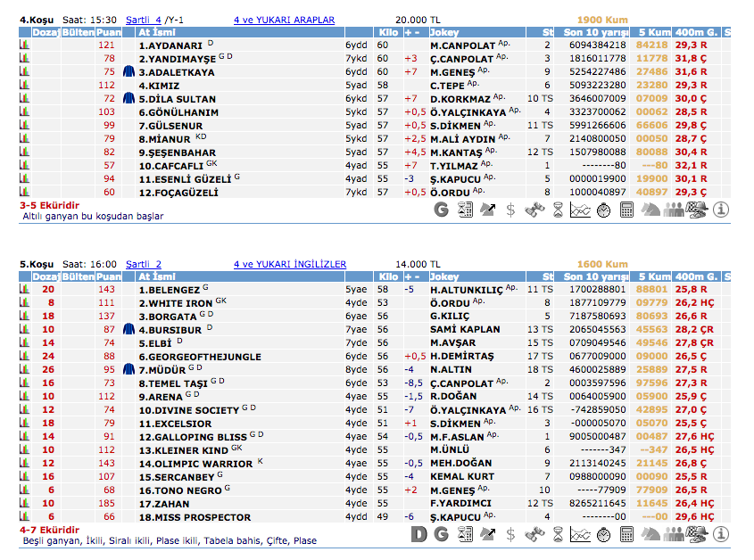Click the D icon under race 5

tap(418, 534)
